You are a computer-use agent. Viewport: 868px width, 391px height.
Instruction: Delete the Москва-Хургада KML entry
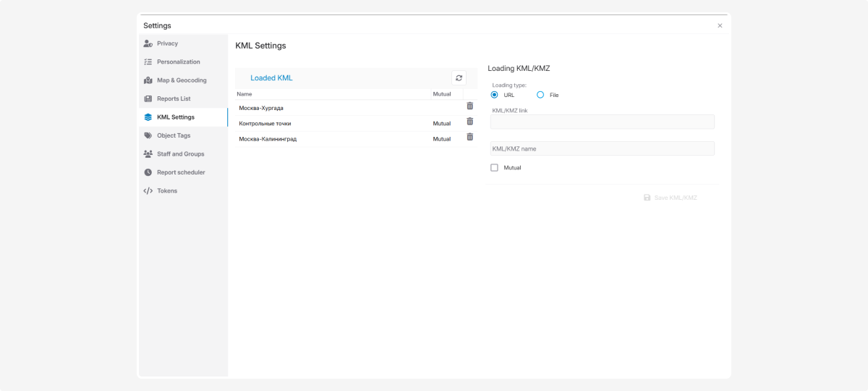469,106
